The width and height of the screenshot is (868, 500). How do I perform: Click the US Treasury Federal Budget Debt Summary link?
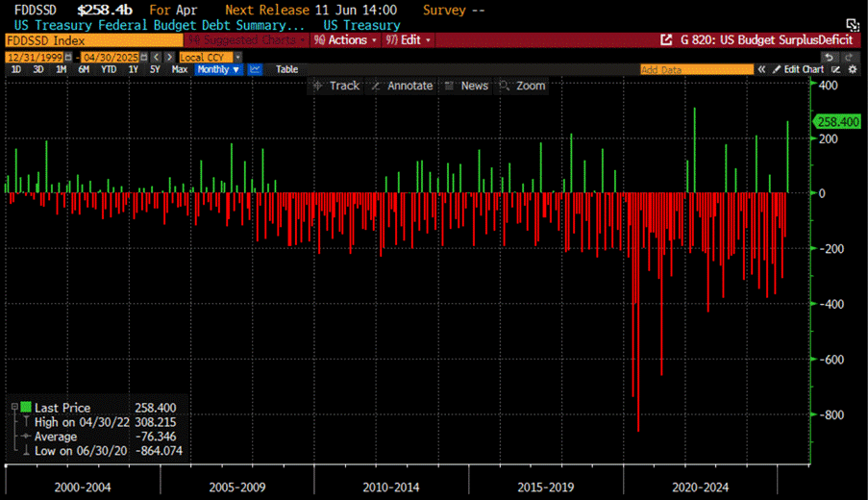click(x=159, y=25)
